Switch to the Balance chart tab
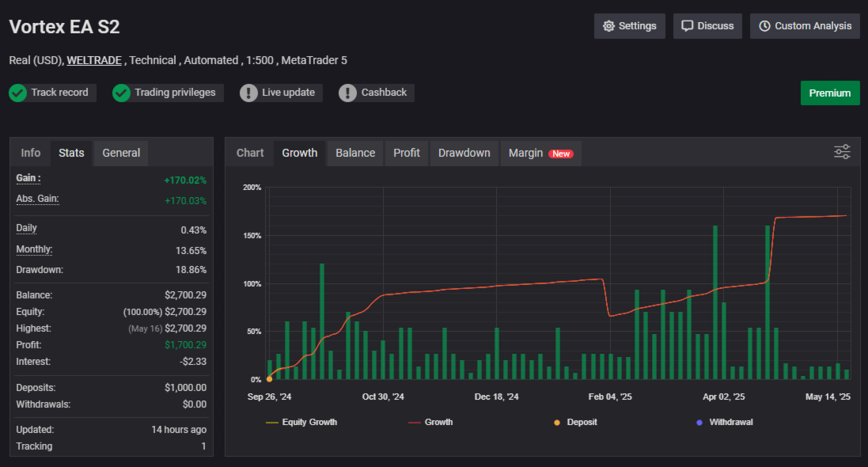This screenshot has height=467, width=868. (355, 153)
